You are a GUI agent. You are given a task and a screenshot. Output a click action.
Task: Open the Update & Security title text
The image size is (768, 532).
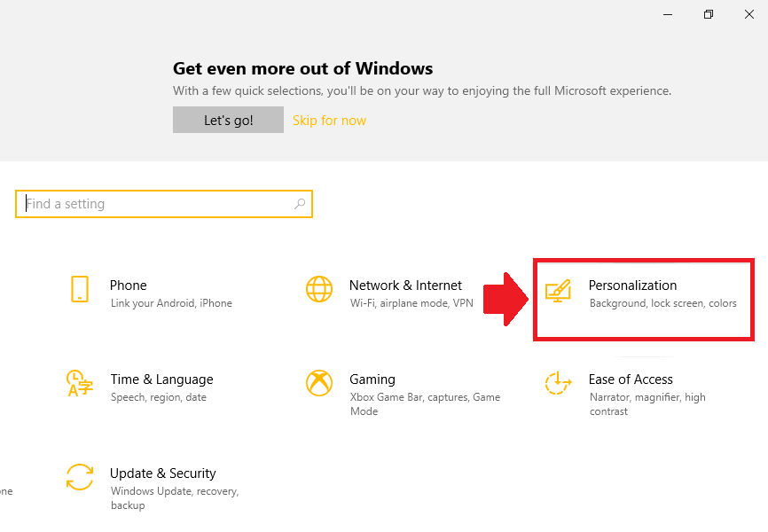[x=163, y=473]
